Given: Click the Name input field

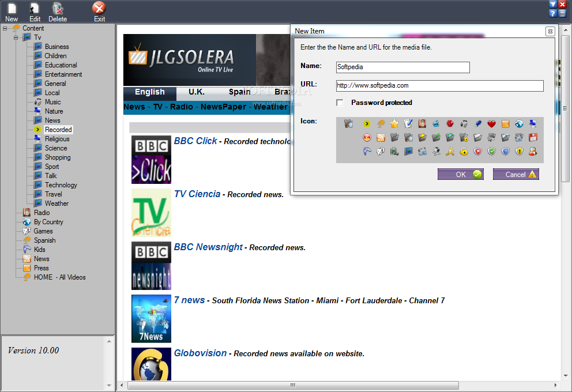Looking at the screenshot, I should pyautogui.click(x=402, y=67).
